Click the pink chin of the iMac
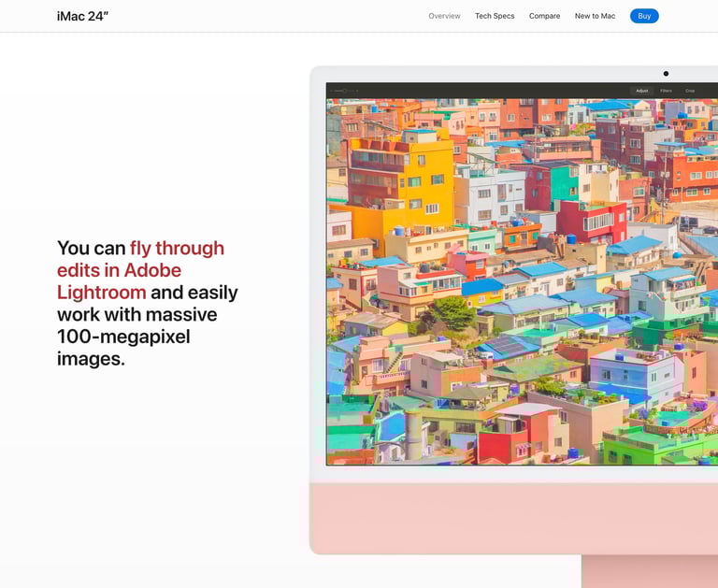Viewport: 718px width, 588px height. [513, 518]
